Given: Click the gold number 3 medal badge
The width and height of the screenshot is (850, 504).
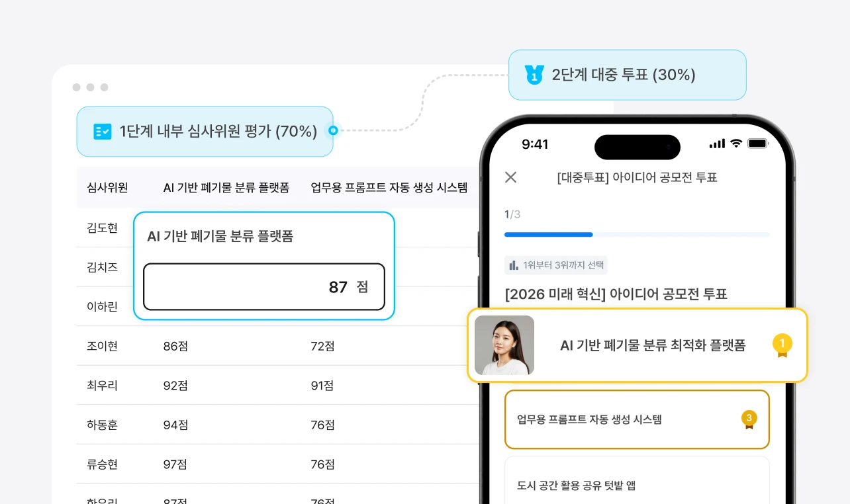Looking at the screenshot, I should pos(749,419).
